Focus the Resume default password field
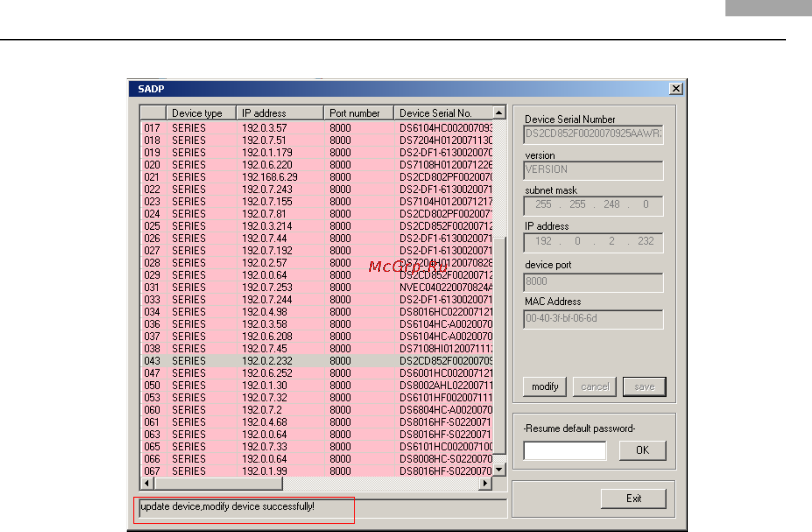812x532 pixels. pos(564,451)
